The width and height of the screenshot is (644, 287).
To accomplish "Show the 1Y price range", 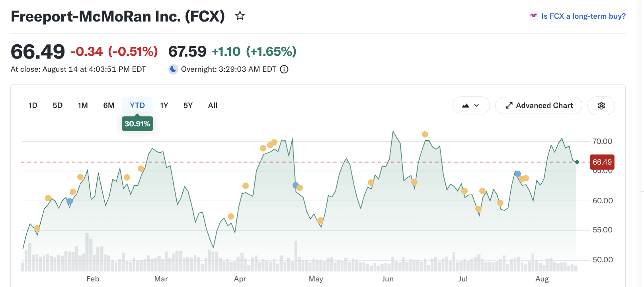I will tap(164, 106).
